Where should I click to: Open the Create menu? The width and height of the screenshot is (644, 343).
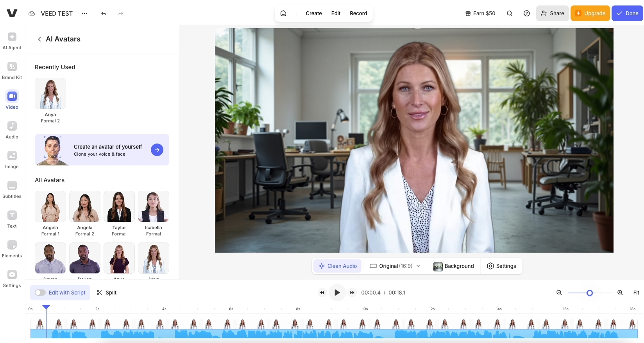point(313,13)
